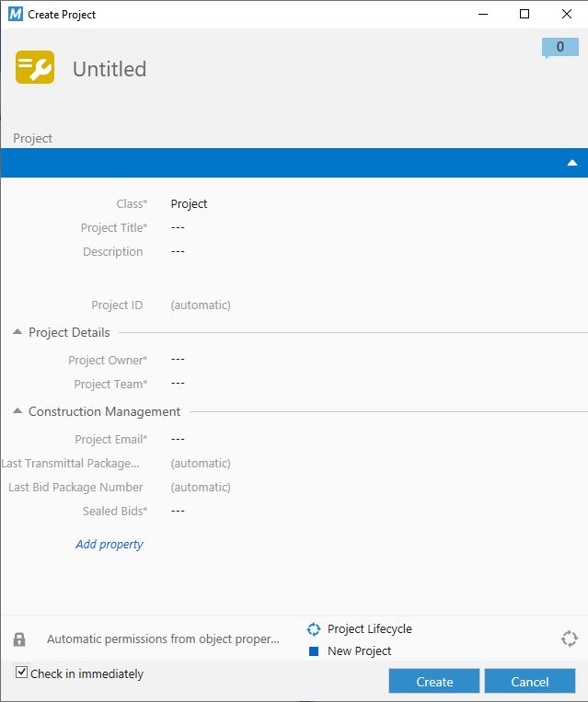Click the Project Title field
Image resolution: width=588 pixels, height=702 pixels.
(178, 227)
